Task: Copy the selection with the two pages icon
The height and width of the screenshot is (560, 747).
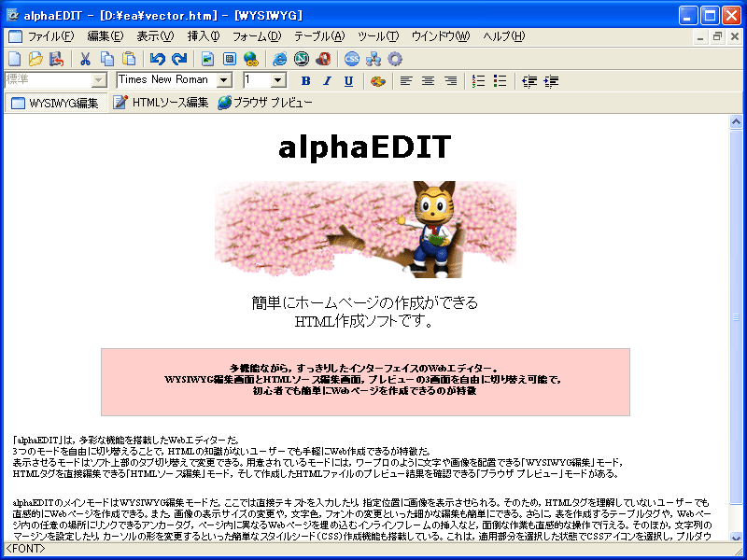Action: [107, 59]
